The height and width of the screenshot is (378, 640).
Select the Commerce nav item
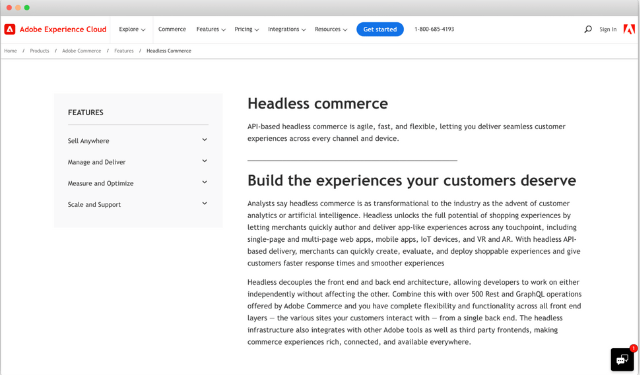(x=172, y=29)
